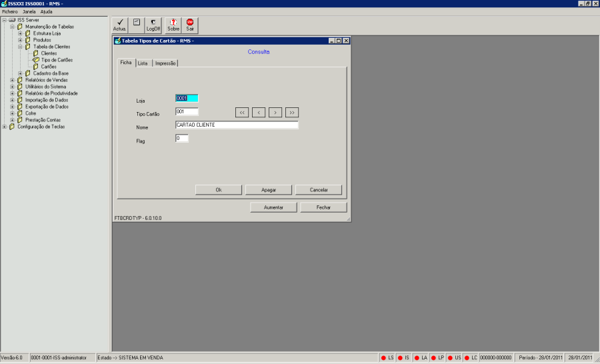Click the Actua. checkmark toolbar button
This screenshot has height=364, width=600.
(120, 25)
